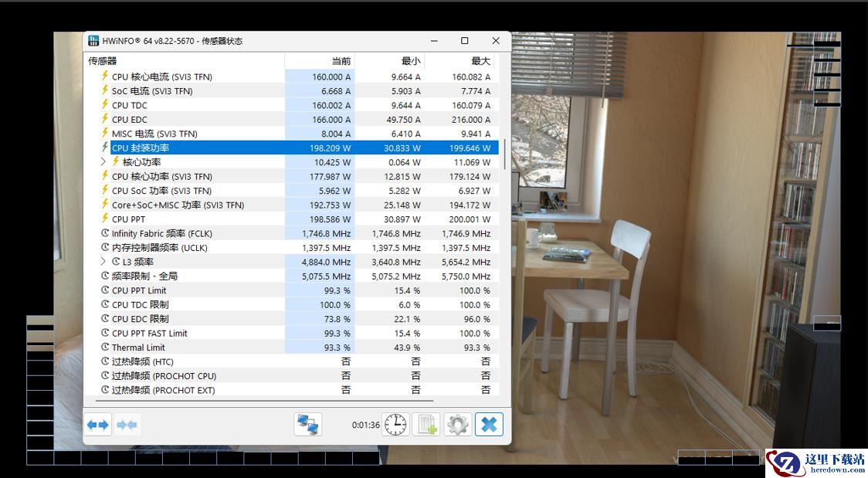Click the HWiNFO app icon in title bar

(x=93, y=41)
